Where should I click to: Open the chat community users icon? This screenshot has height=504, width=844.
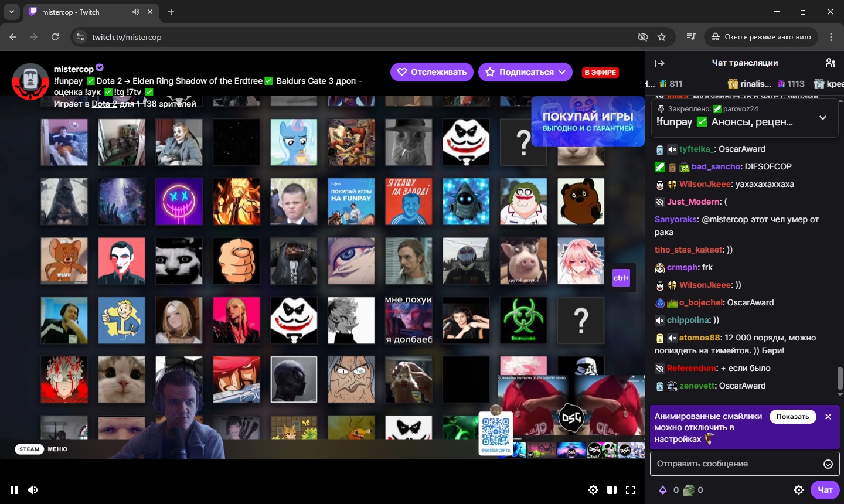(830, 63)
